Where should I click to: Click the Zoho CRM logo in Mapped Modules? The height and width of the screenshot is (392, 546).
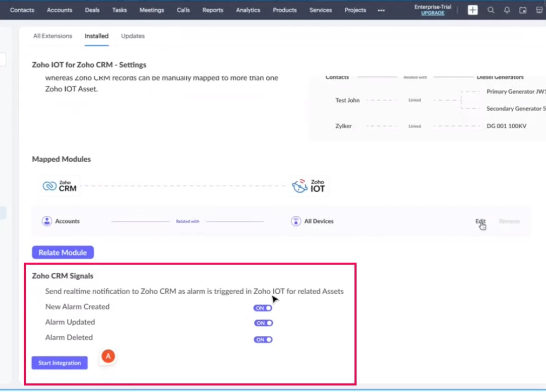59,186
